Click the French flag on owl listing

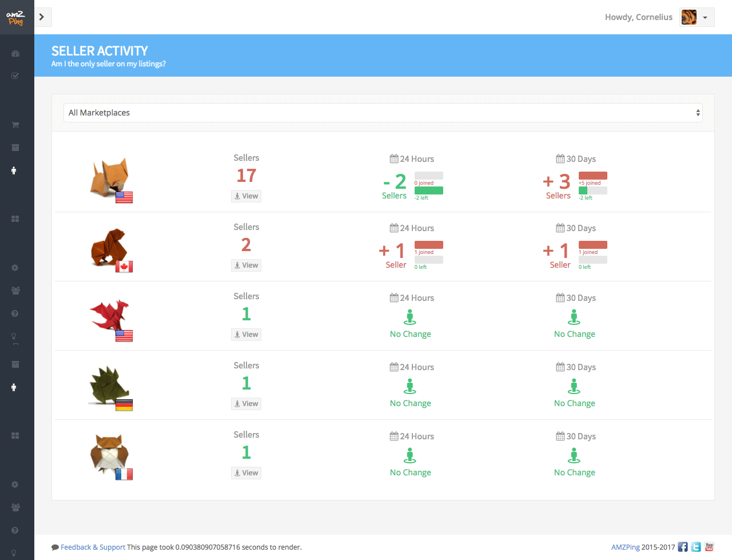(124, 474)
